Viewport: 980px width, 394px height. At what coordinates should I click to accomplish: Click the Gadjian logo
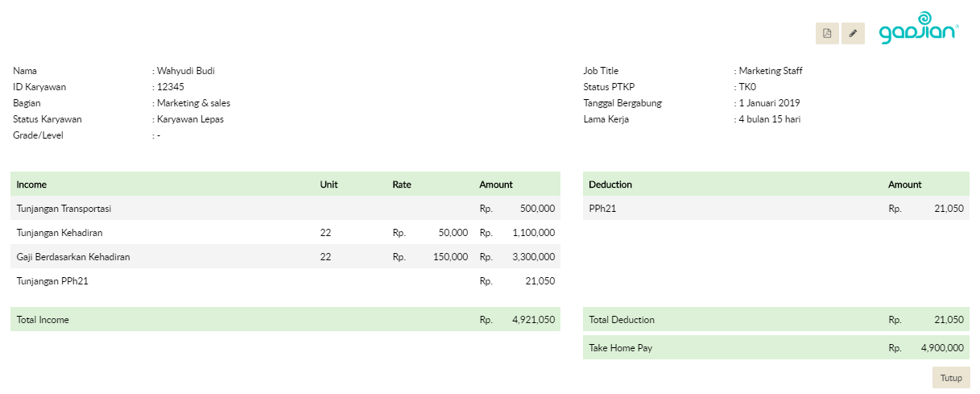point(918,29)
